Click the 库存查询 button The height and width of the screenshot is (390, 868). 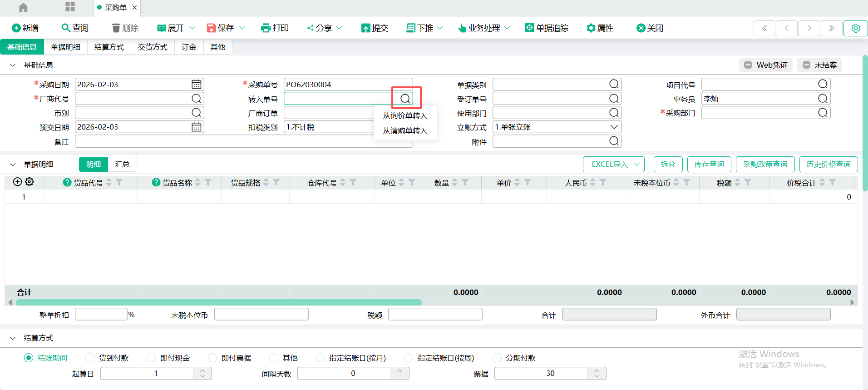(x=709, y=165)
